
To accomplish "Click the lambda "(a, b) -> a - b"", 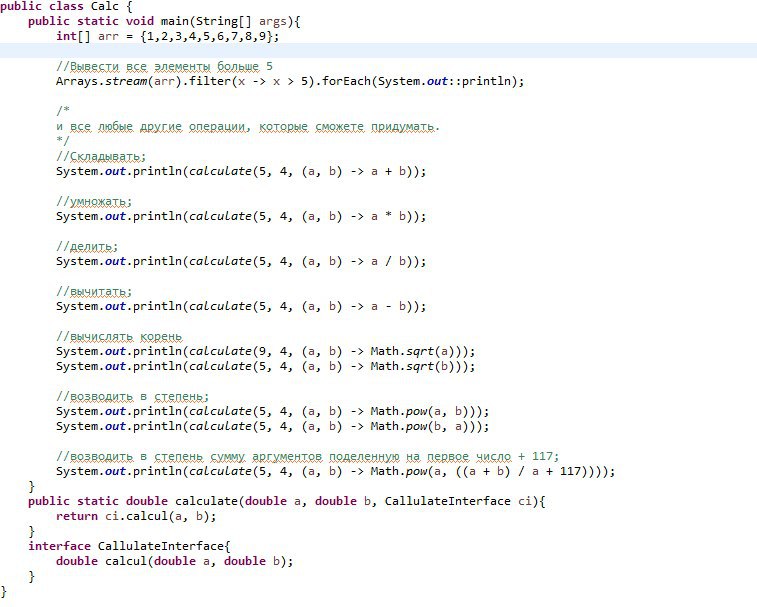I will pyautogui.click(x=354, y=306).
